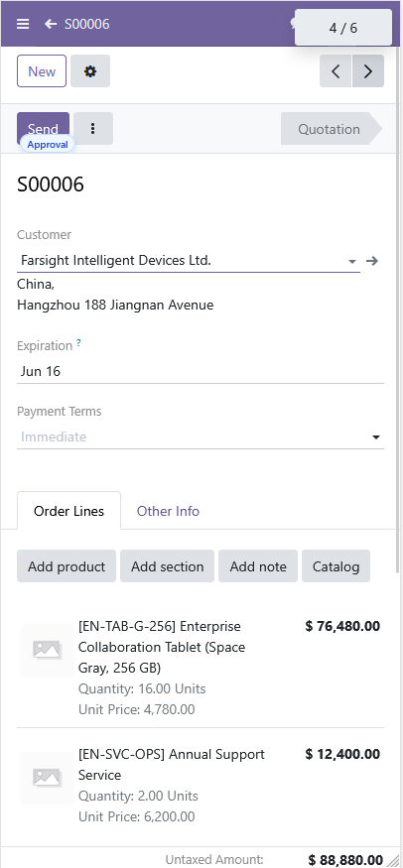Click the Send button
The image size is (403, 868).
tap(44, 128)
